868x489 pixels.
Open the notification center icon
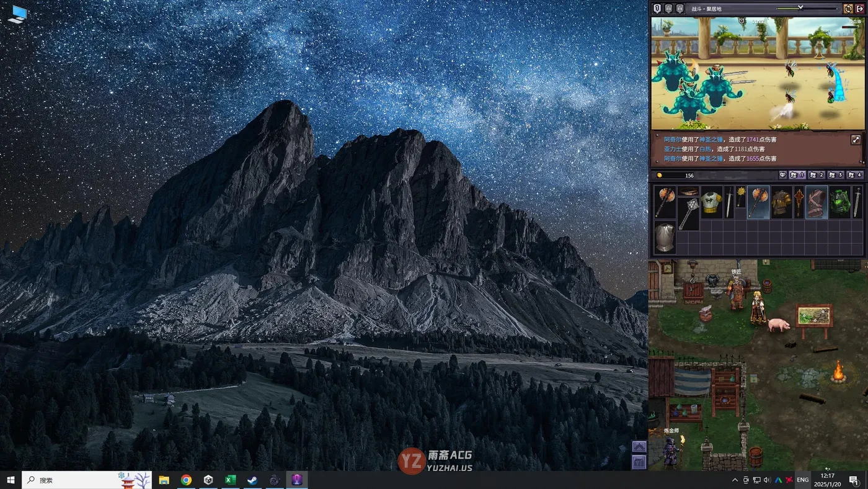click(x=853, y=480)
